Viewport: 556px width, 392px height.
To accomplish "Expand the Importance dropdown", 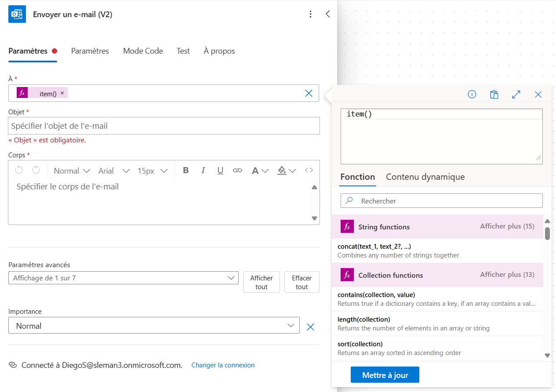I will coord(154,326).
